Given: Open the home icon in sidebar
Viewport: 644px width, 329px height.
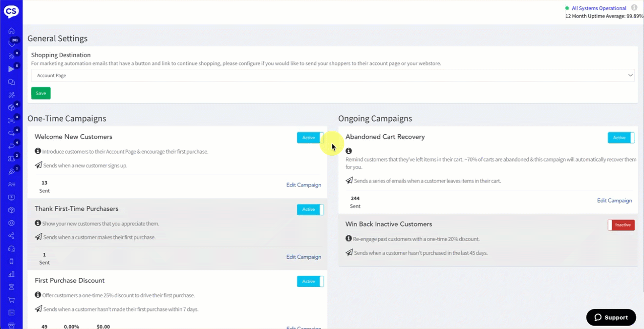Looking at the screenshot, I should pyautogui.click(x=11, y=31).
